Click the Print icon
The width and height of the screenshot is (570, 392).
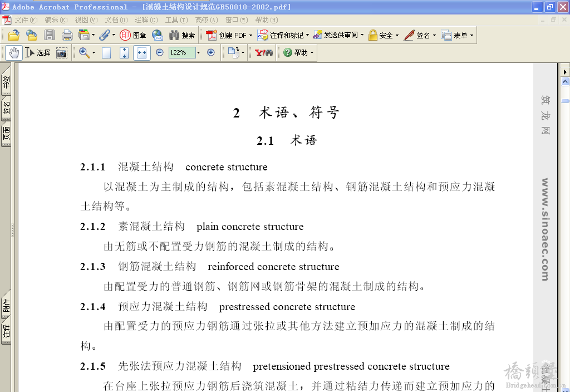click(67, 35)
